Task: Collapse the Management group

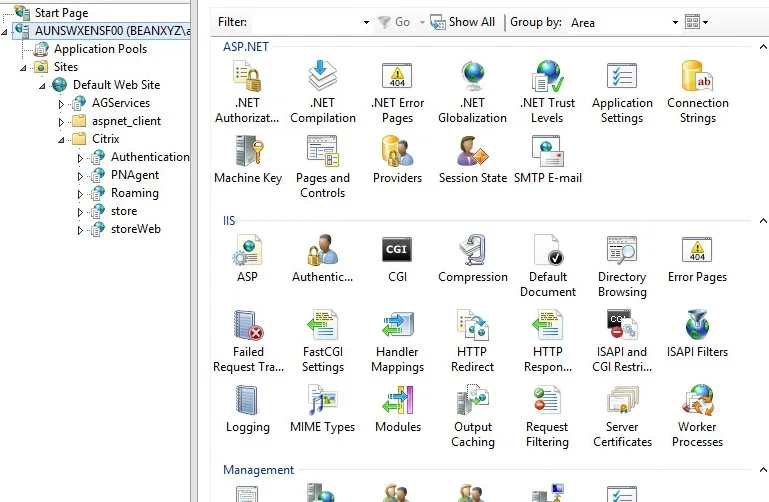Action: click(763, 470)
